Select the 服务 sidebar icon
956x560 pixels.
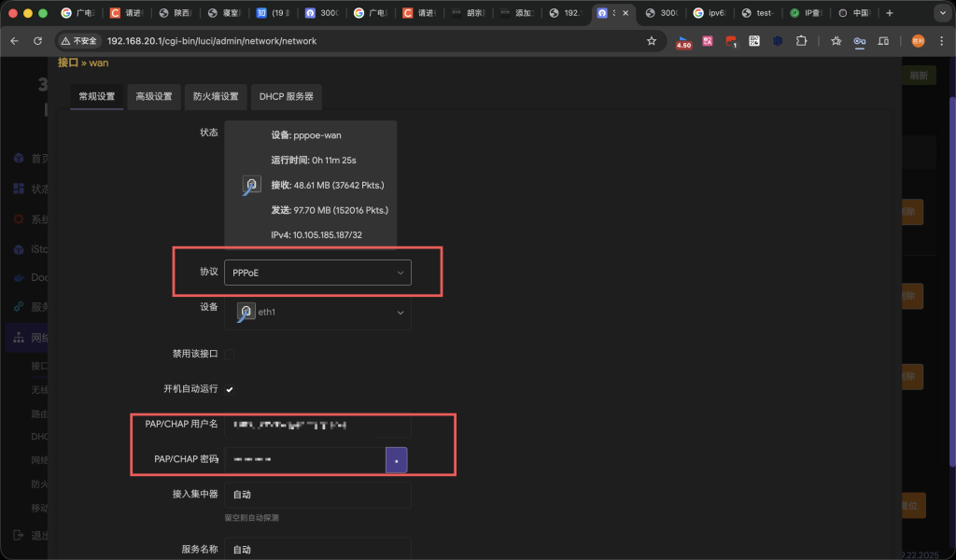pos(19,306)
